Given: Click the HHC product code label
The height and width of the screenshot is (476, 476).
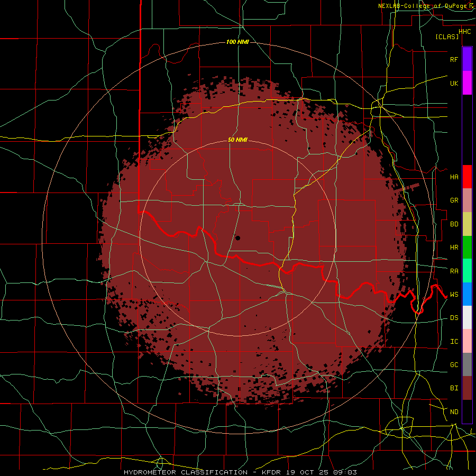Looking at the screenshot, I should [465, 32].
